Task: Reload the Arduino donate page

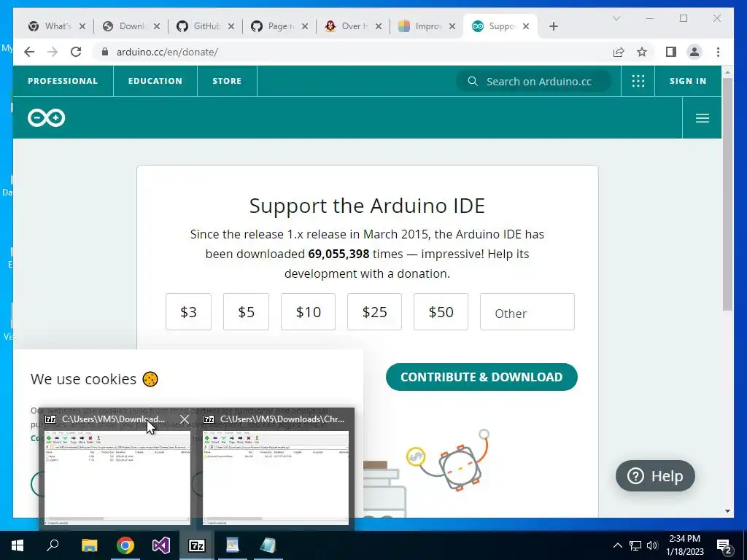Action: click(x=76, y=52)
